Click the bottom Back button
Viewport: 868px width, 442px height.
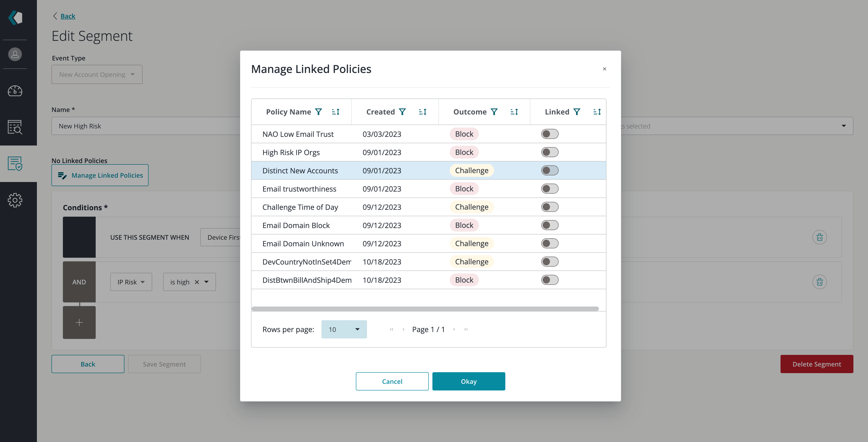(x=88, y=364)
